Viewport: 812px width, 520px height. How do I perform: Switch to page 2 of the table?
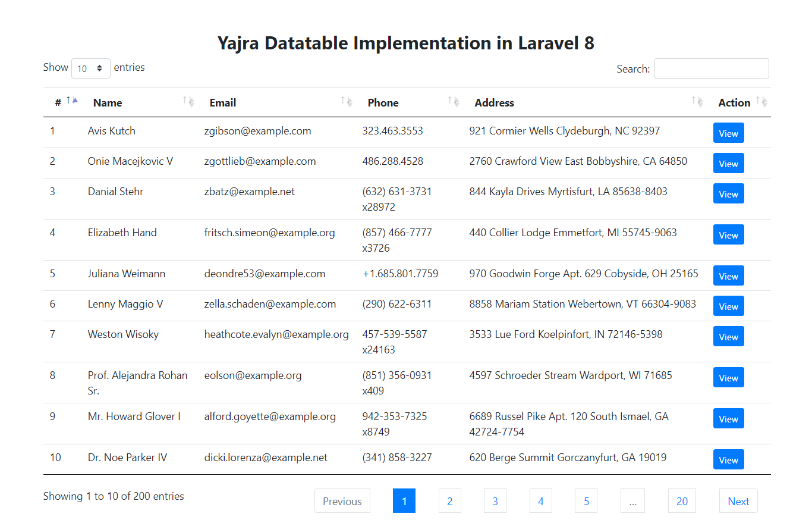(x=449, y=500)
